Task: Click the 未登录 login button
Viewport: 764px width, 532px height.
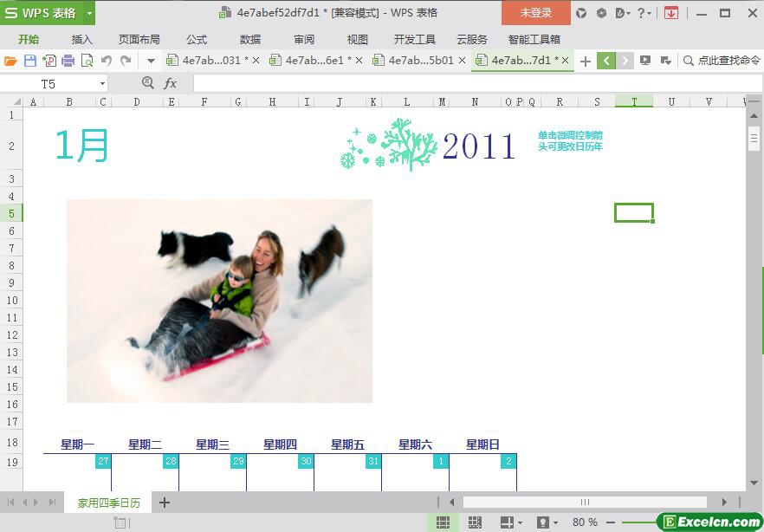Action: [536, 13]
